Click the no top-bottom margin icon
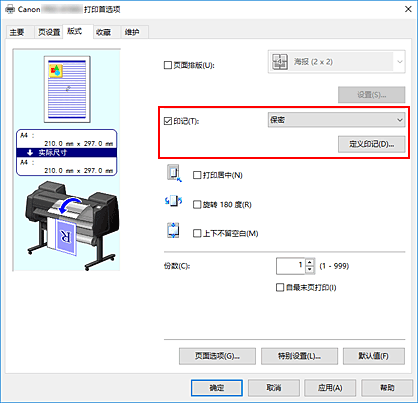The image size is (418, 403). pyautogui.click(x=173, y=231)
